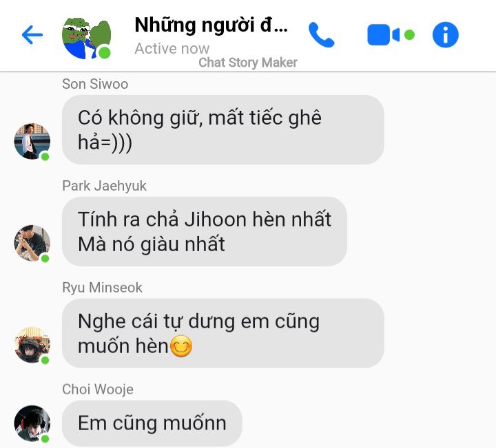Tap the sender name Son Siwoo
496x448 pixels.
pos(95,84)
